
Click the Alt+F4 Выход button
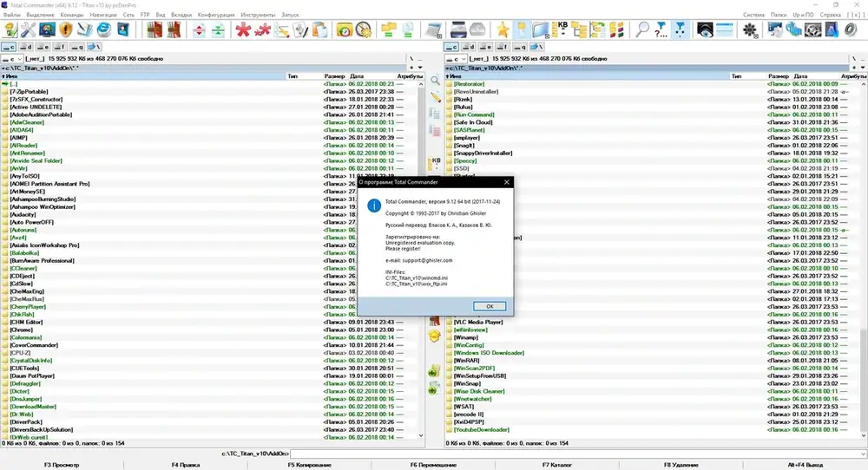pyautogui.click(x=805, y=465)
